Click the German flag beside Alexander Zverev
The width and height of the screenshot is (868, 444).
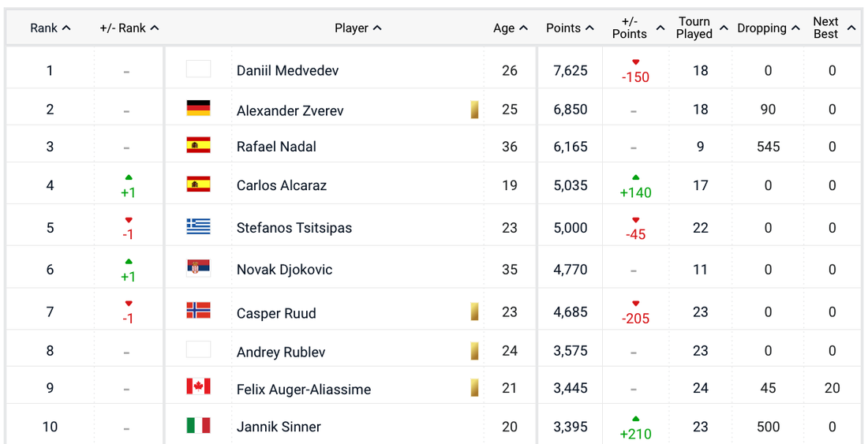pyautogui.click(x=198, y=108)
